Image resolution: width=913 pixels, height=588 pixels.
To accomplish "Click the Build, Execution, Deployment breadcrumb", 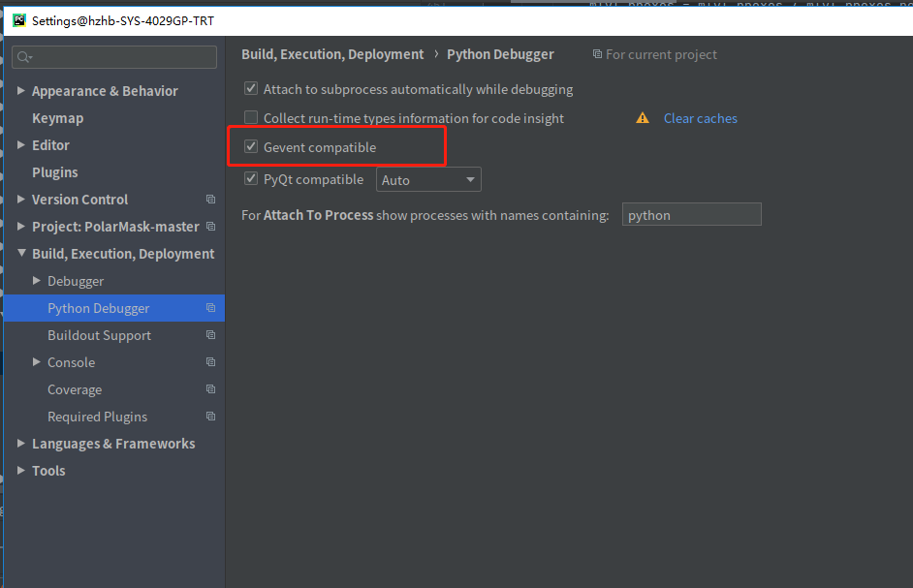I will click(332, 54).
